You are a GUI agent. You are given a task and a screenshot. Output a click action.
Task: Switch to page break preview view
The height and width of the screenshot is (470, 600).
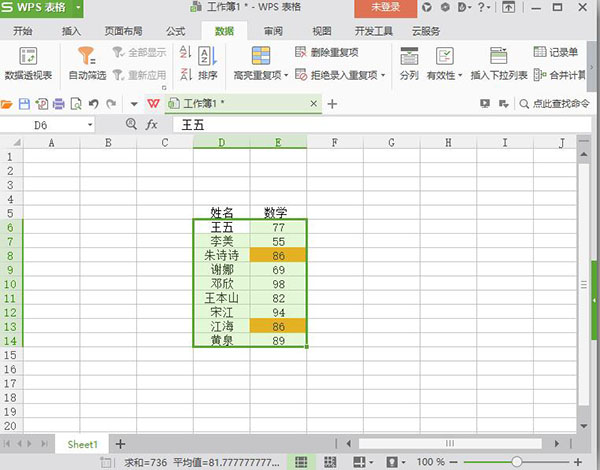330,462
